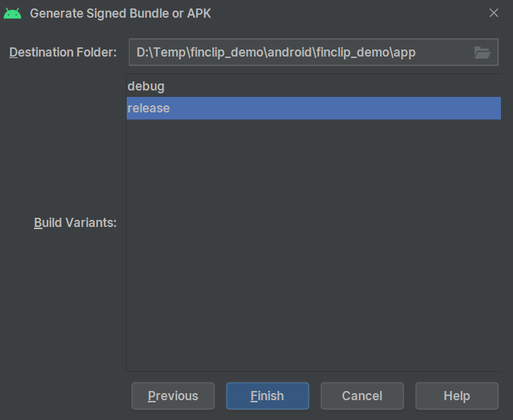Click Finish to generate the APK
The image size is (513, 420).
point(267,396)
